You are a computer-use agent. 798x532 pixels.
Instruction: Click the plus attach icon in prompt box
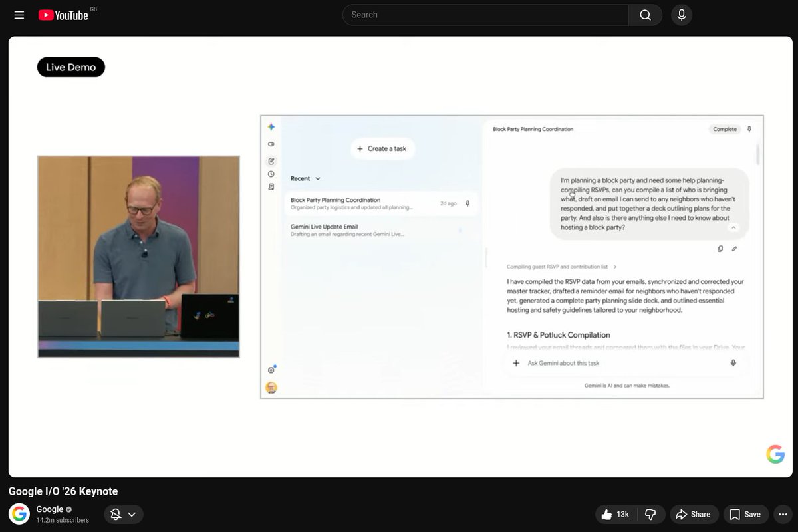[516, 363]
